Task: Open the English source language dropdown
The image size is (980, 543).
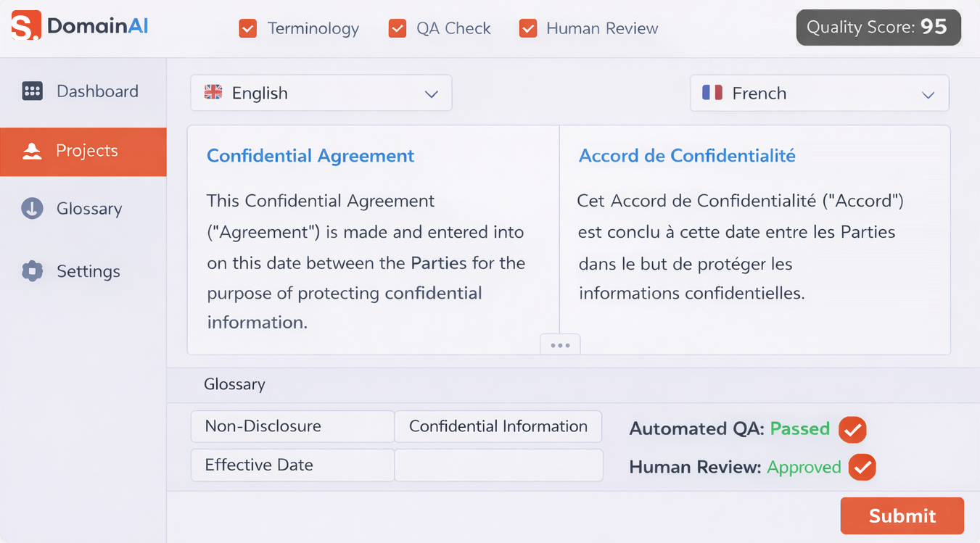Action: 321,94
